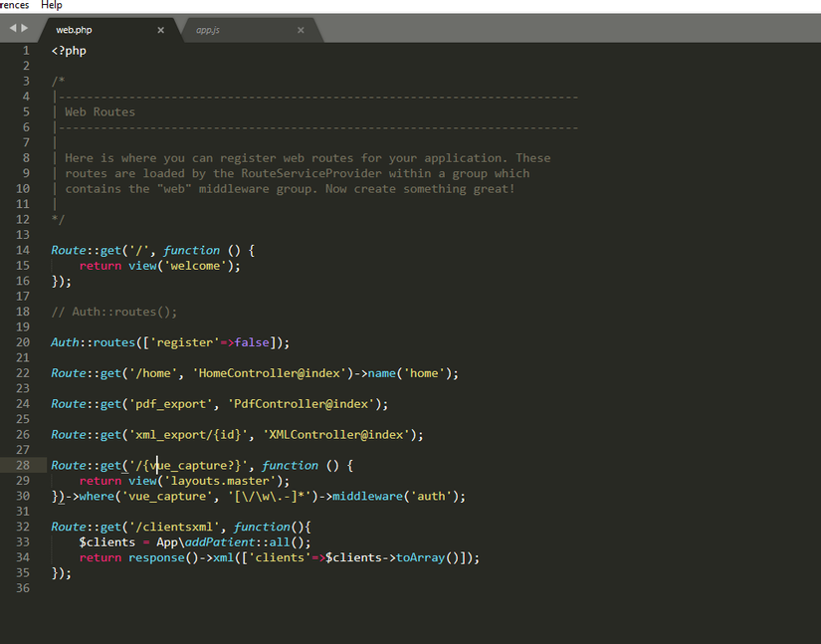Switch to the app.js tab
This screenshot has height=644, width=821.
click(208, 30)
